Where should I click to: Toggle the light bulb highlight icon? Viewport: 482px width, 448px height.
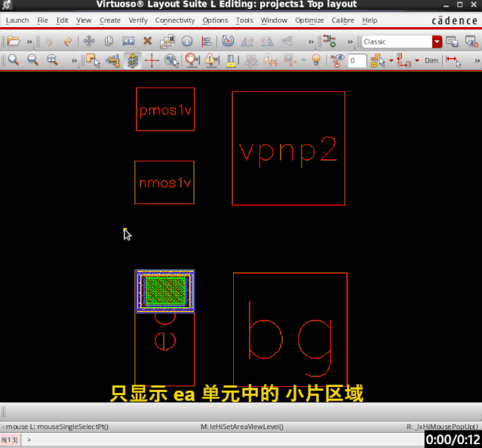tap(316, 60)
